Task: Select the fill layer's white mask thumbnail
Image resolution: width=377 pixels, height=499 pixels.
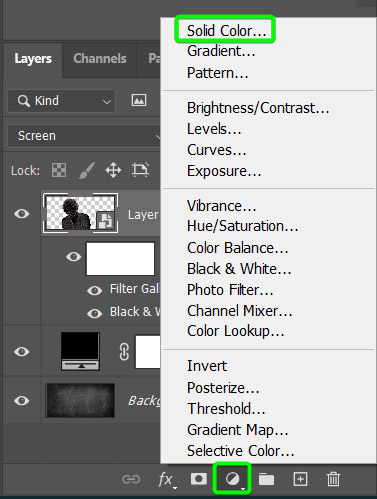Action: tap(148, 352)
